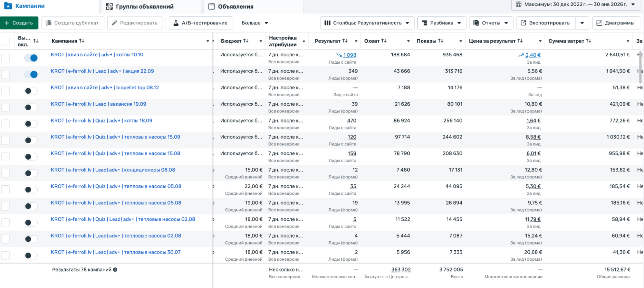Click the Диаграммы button
The width and height of the screenshot is (644, 288).
pos(616,23)
